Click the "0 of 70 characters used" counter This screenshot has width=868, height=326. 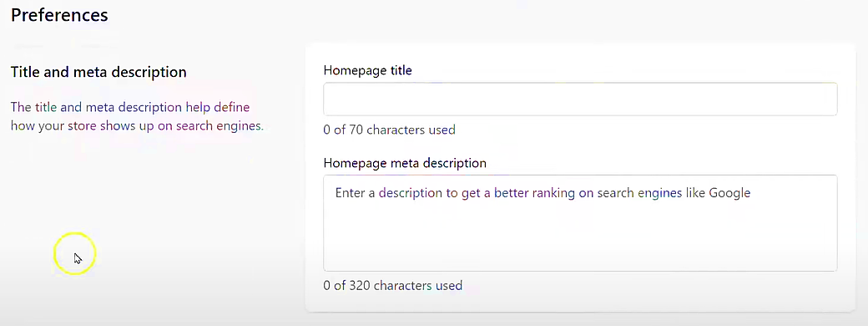389,130
